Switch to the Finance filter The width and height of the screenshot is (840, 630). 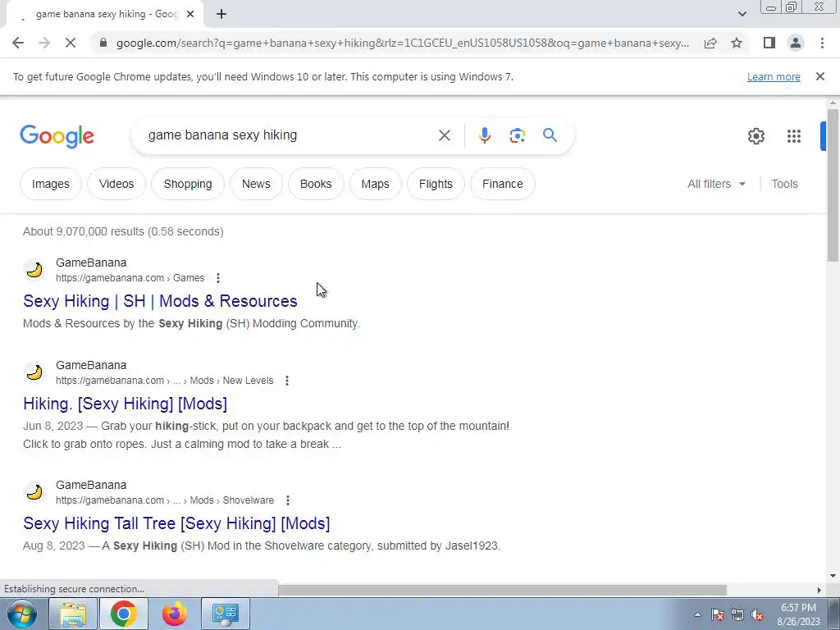[503, 184]
